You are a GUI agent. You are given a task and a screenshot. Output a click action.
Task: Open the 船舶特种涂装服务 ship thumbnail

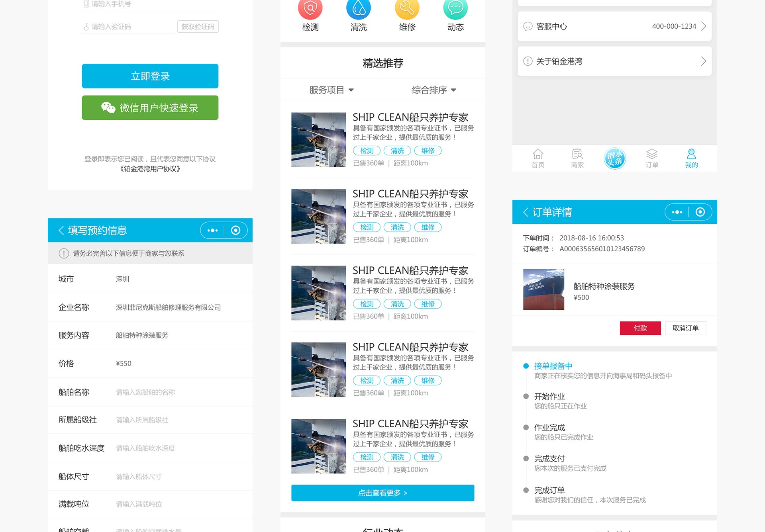[x=543, y=289]
